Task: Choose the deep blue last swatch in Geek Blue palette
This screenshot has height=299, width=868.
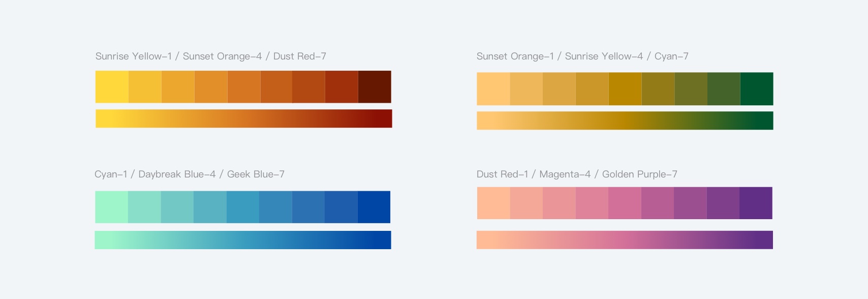Action: [x=374, y=207]
